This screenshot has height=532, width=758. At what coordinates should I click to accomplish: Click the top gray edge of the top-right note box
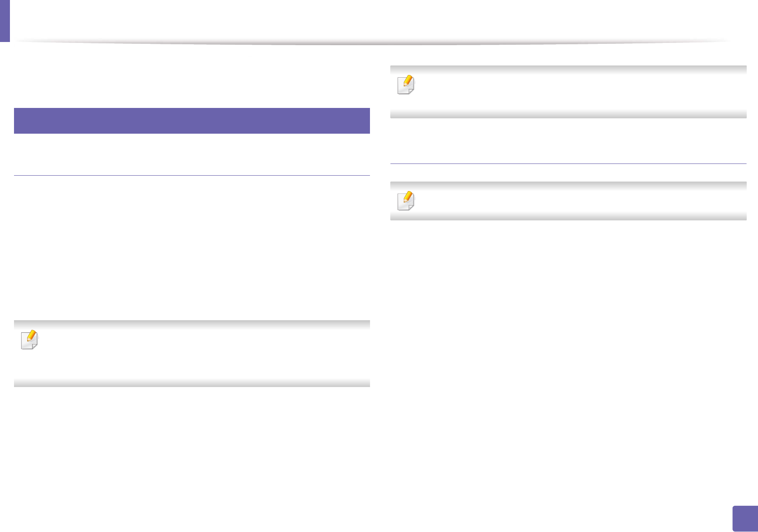pos(568,69)
